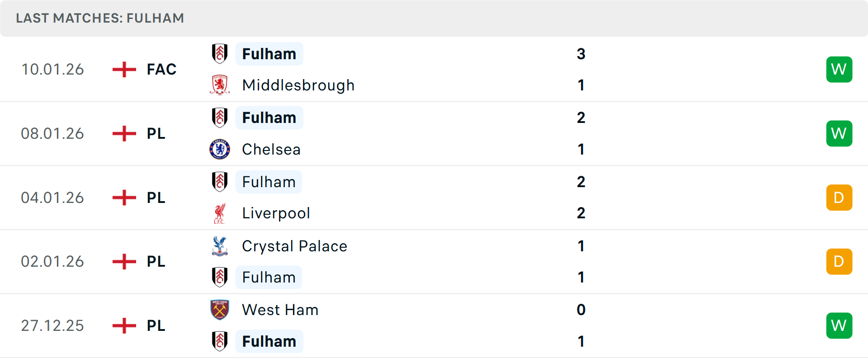The width and height of the screenshot is (868, 358).
Task: Click the Crystal Palace club crest
Action: point(220,246)
